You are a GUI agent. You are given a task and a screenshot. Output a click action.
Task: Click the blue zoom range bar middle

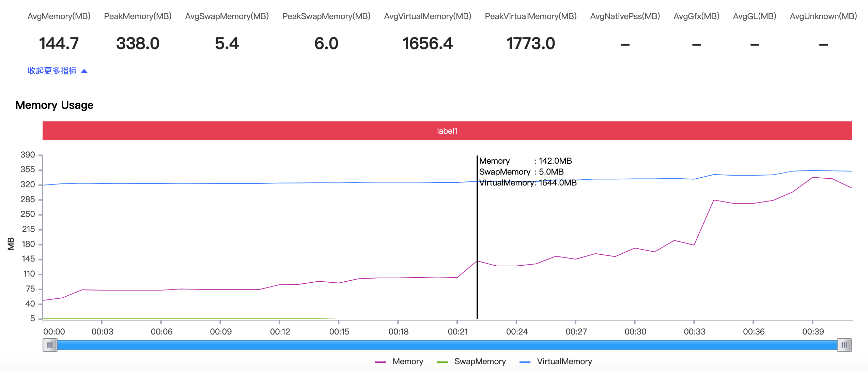[x=447, y=345]
